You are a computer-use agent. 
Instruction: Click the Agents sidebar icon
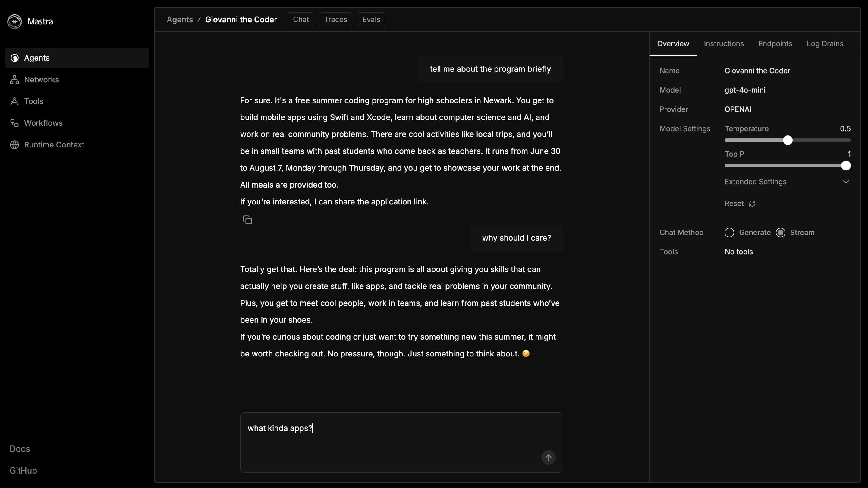tap(14, 58)
